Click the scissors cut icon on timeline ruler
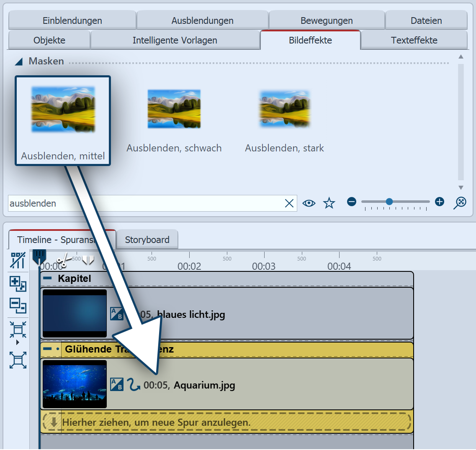The image size is (476, 450). point(64,261)
